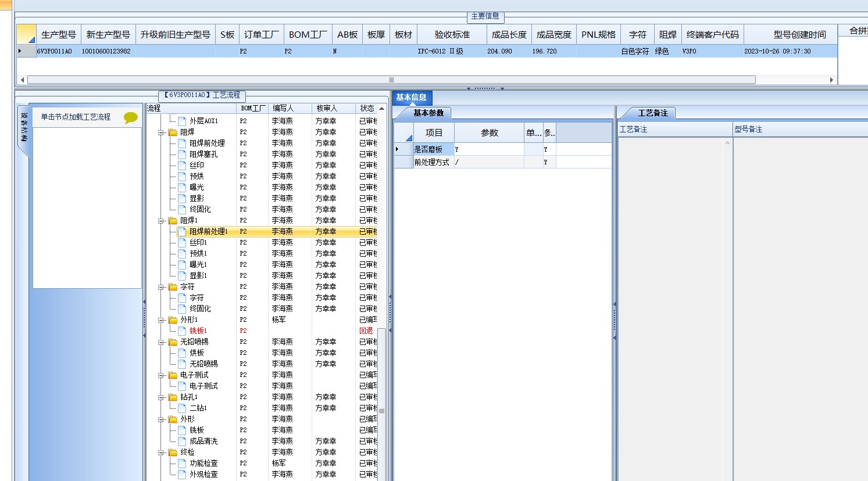Click the 验收标准 column header
Image resolution: width=868 pixels, height=481 pixels.
(x=452, y=34)
